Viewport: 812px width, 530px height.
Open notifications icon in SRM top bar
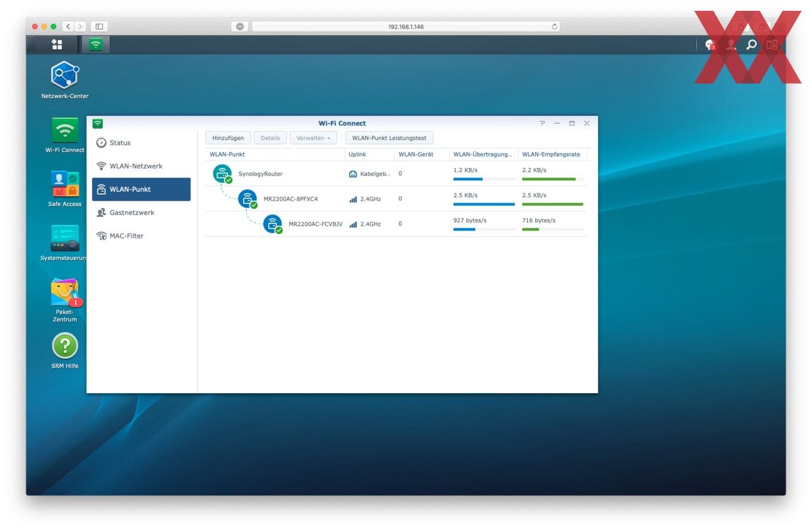pos(710,45)
